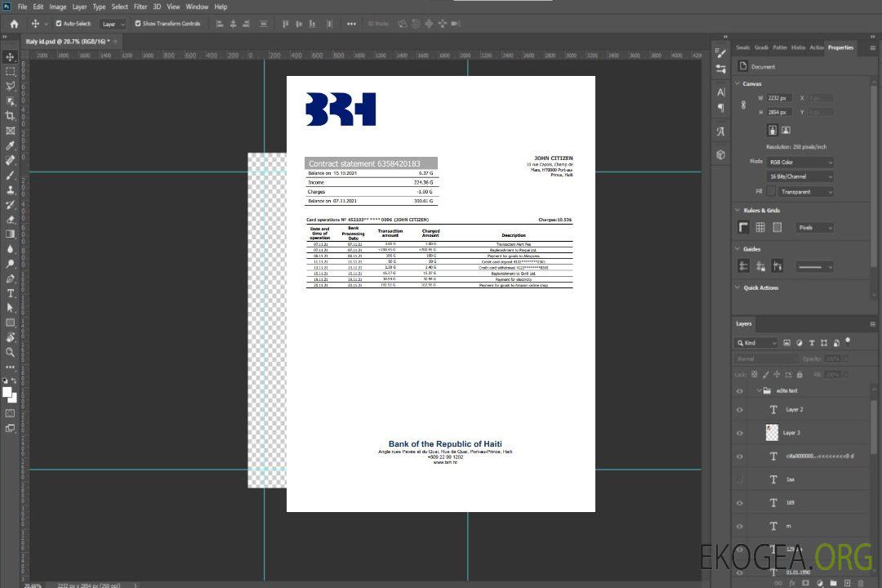Click the Delete layer trash button
This screenshot has height=588, width=882.
861,583
